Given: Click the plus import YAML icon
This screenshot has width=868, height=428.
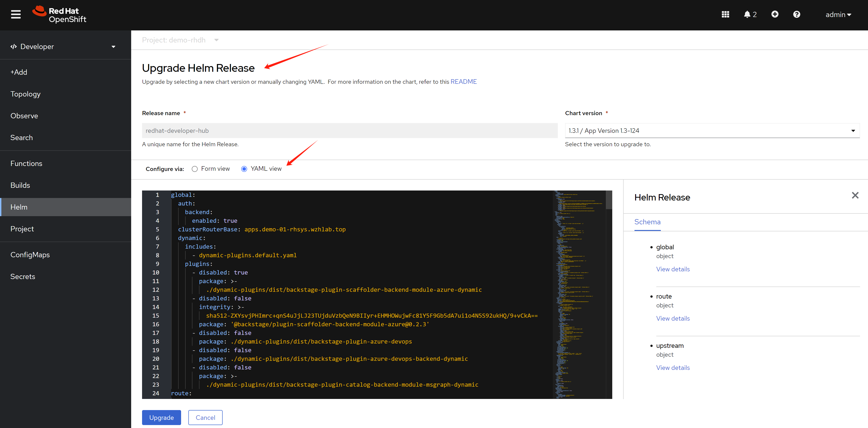Looking at the screenshot, I should [x=775, y=14].
